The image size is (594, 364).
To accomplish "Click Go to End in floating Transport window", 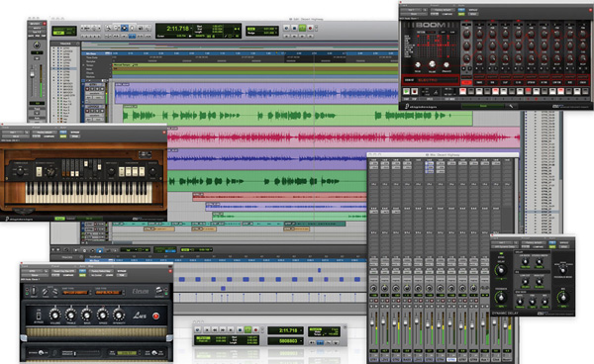I will point(232,330).
